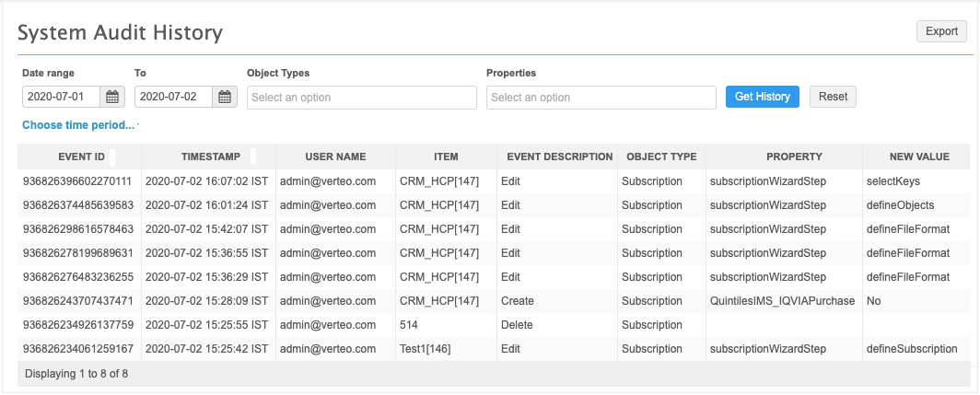Sort by the New Value column header
Image resolution: width=980 pixels, height=395 pixels.
tap(914, 157)
